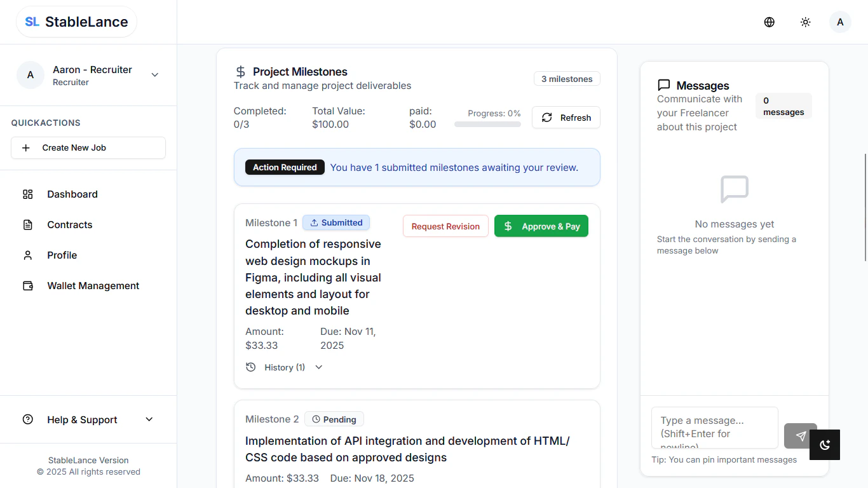The height and width of the screenshot is (488, 868).
Task: Click the submitted milestones awaiting review notice
Action: (x=454, y=168)
